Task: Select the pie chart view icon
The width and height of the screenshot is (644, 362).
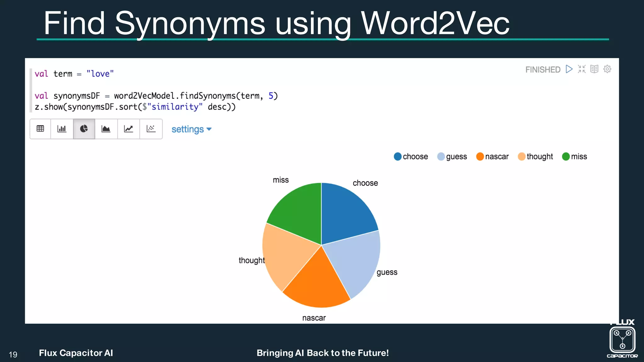Action: click(x=84, y=129)
